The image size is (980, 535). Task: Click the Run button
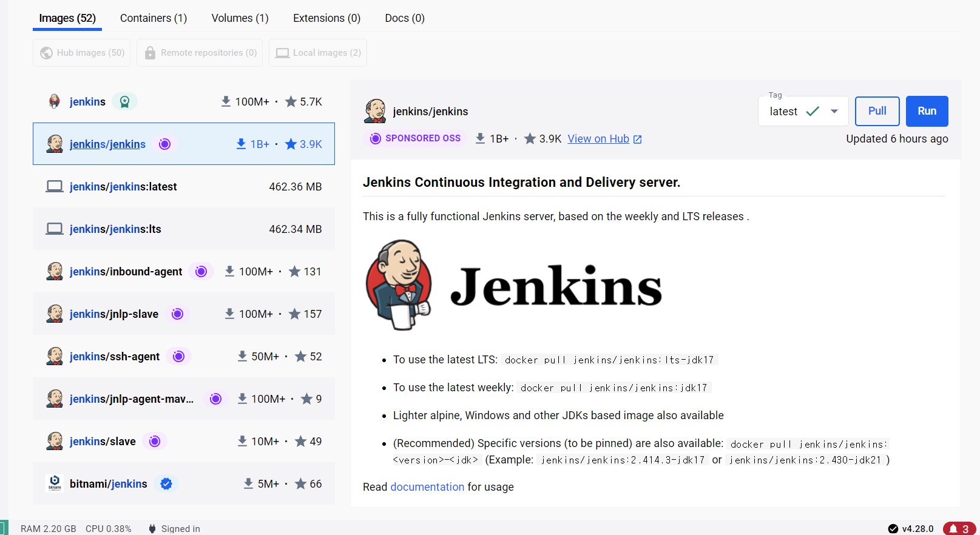coord(927,111)
